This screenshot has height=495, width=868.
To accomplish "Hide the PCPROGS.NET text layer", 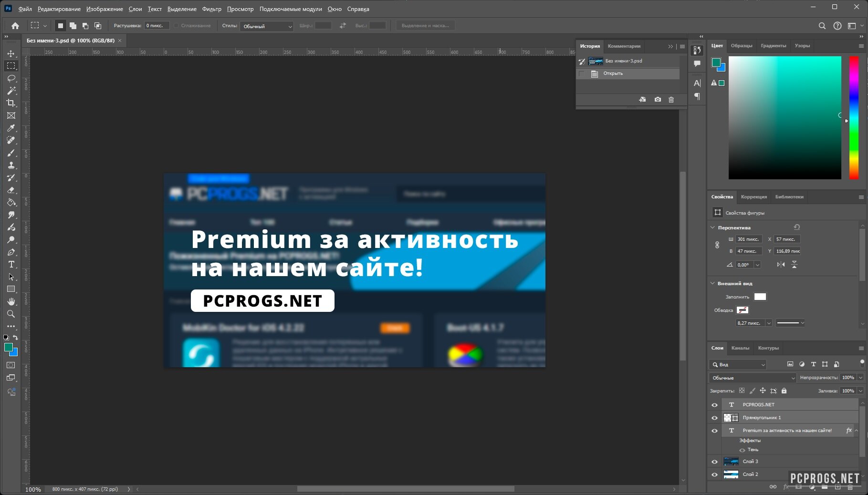I will [714, 405].
